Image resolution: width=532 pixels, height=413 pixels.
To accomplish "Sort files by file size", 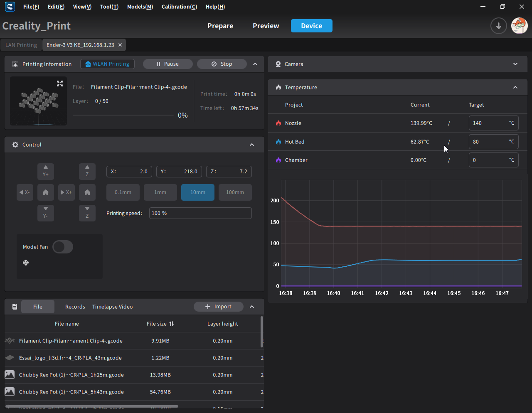I will click(x=172, y=324).
